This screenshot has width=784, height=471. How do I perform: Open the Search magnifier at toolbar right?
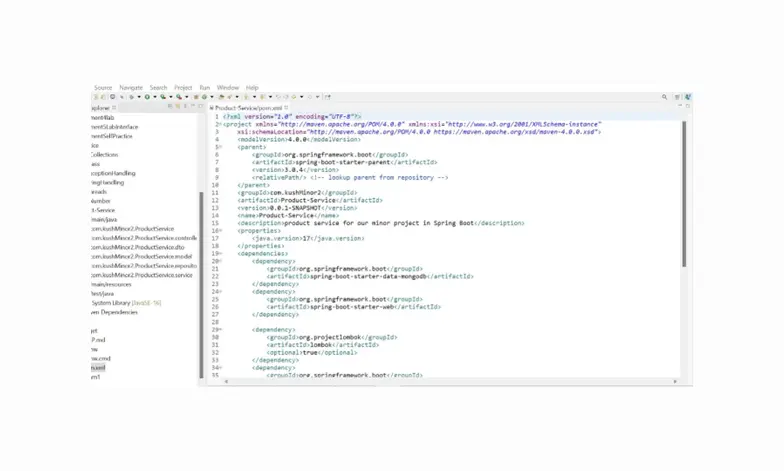[x=664, y=97]
